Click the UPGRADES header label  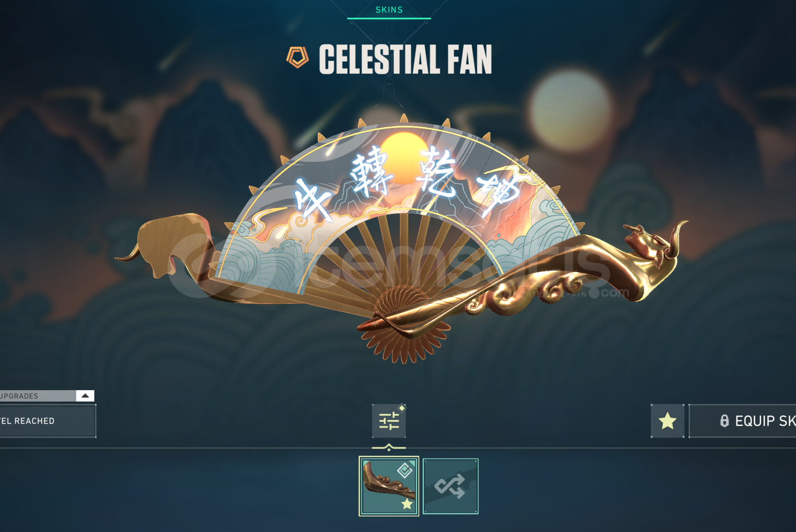point(19,396)
